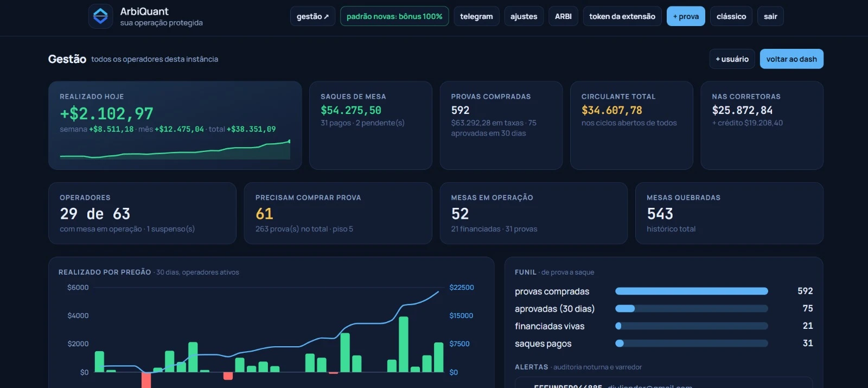Click the Precisam Comprar Prova 61 value

264,214
